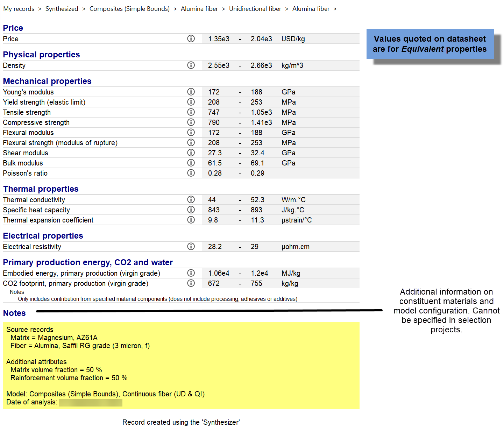Open the first Alumina fiber breadcrumb

[199, 9]
